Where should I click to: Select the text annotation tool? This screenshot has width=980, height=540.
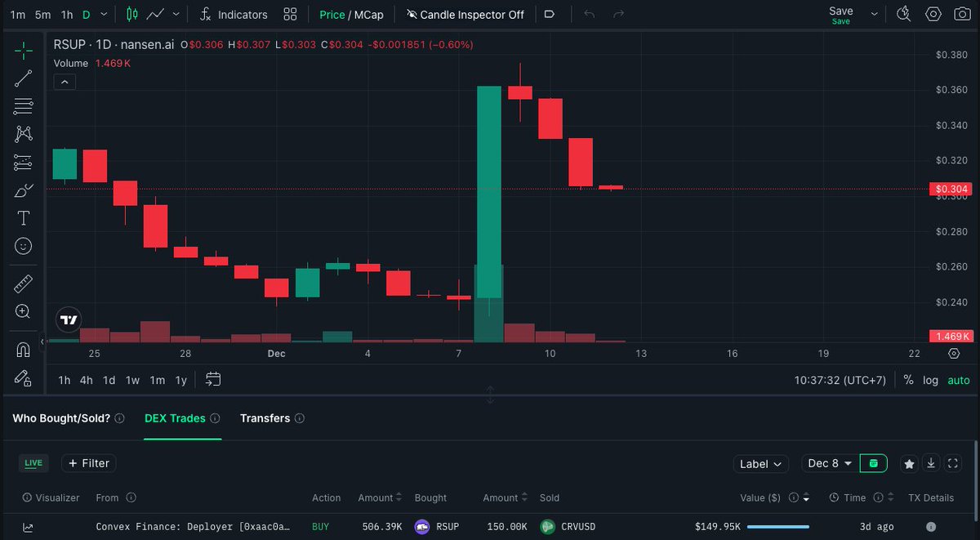23,217
